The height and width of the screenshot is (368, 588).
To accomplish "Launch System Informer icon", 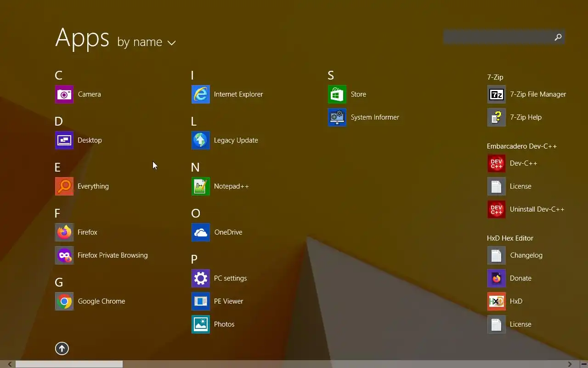I will (x=337, y=117).
